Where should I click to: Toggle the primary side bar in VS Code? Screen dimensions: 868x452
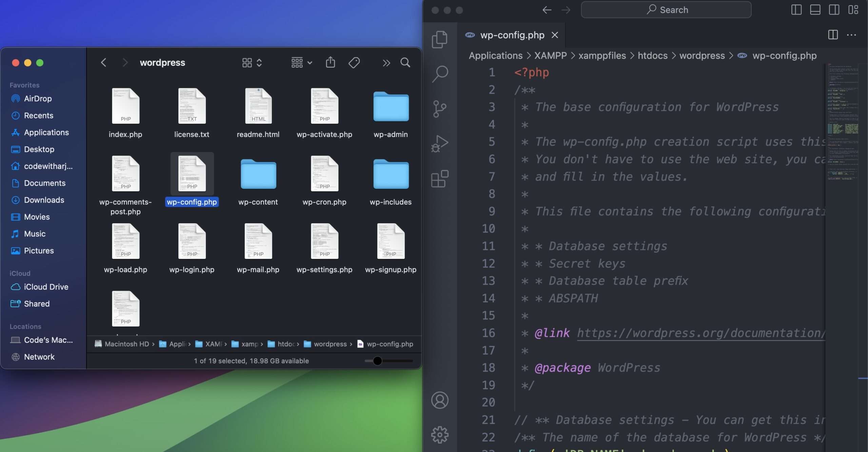click(796, 10)
